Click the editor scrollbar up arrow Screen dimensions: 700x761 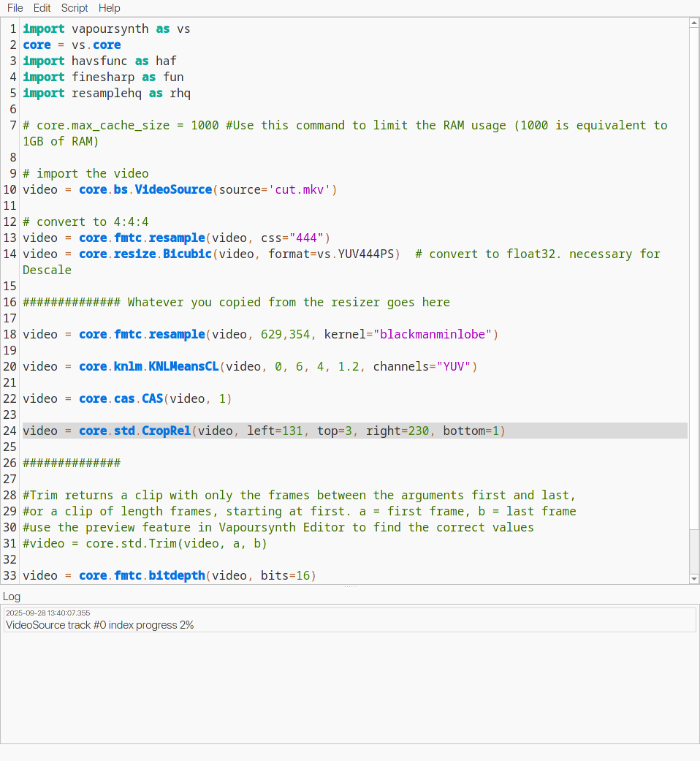click(694, 23)
